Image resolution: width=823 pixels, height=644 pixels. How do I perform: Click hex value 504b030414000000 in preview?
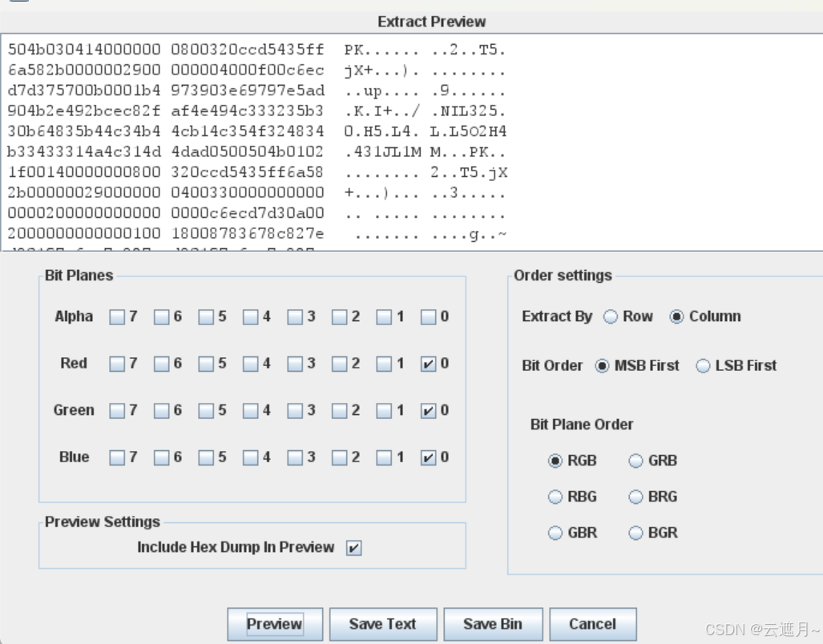tap(84, 50)
